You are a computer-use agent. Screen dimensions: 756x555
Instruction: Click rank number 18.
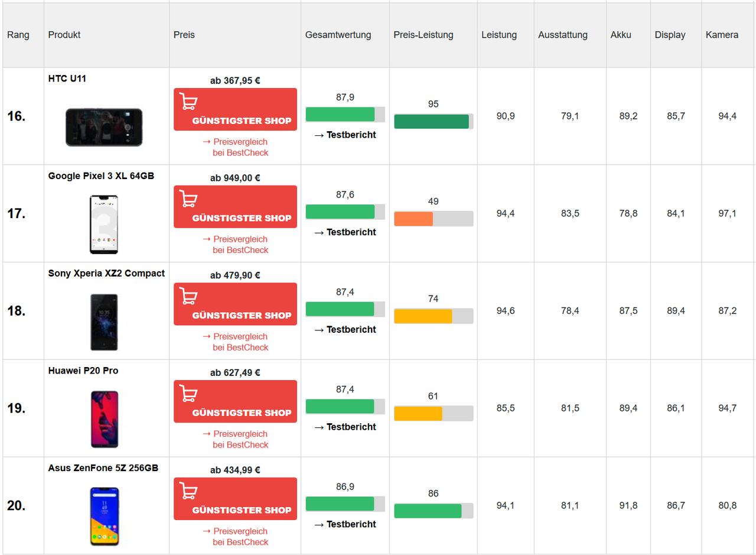click(17, 311)
